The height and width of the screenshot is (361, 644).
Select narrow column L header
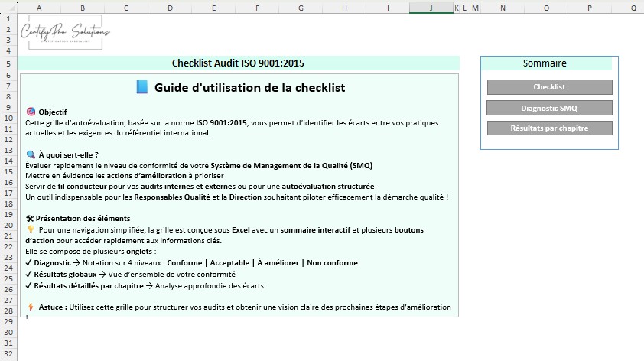click(x=465, y=8)
